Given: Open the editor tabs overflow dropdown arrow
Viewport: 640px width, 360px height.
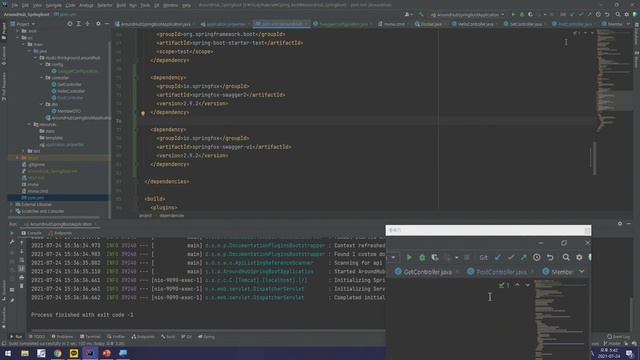Looking at the screenshot, I should (629, 24).
